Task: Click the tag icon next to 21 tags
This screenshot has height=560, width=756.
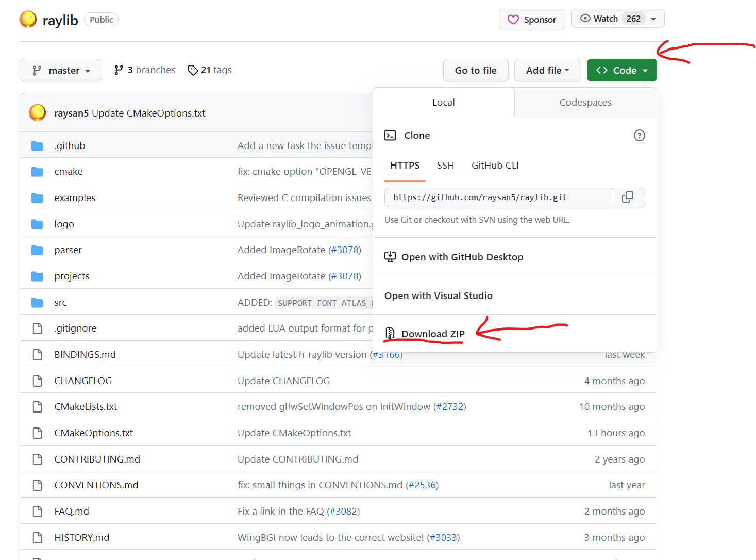Action: pyautogui.click(x=193, y=70)
